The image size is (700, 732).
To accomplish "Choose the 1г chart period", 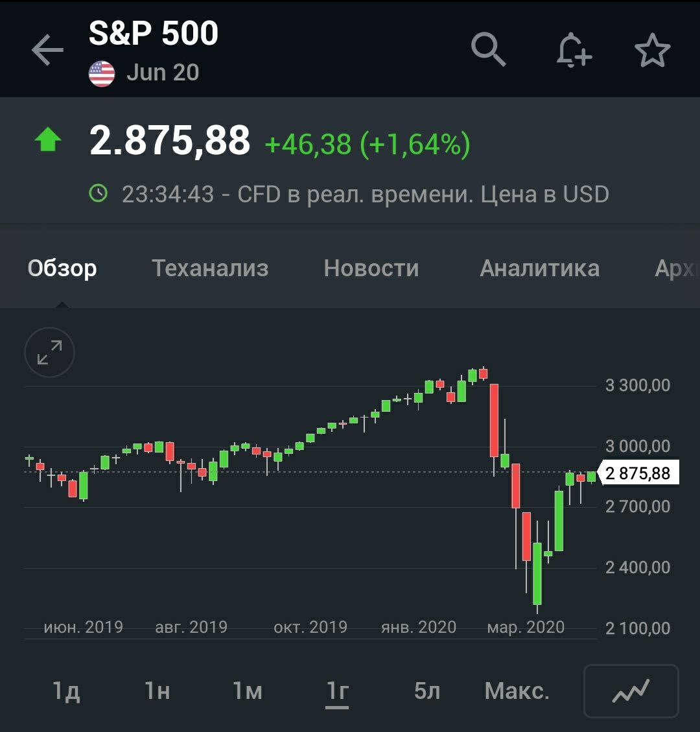I will point(337,692).
